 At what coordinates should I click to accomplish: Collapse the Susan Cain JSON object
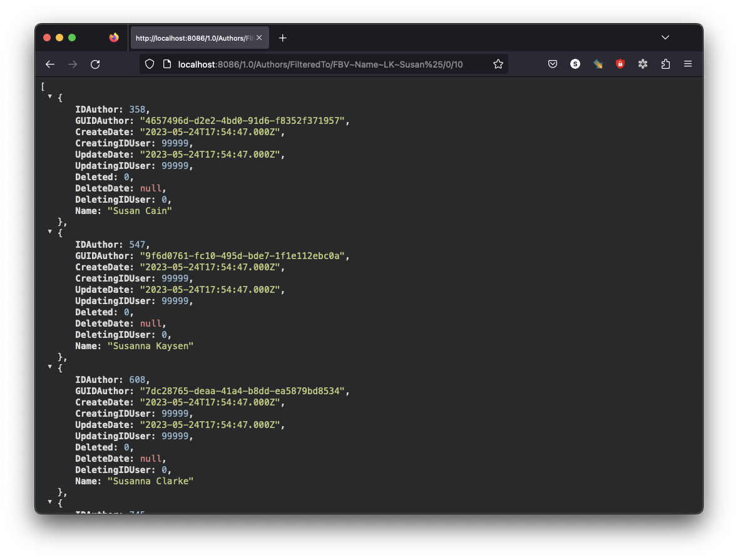[x=50, y=96]
